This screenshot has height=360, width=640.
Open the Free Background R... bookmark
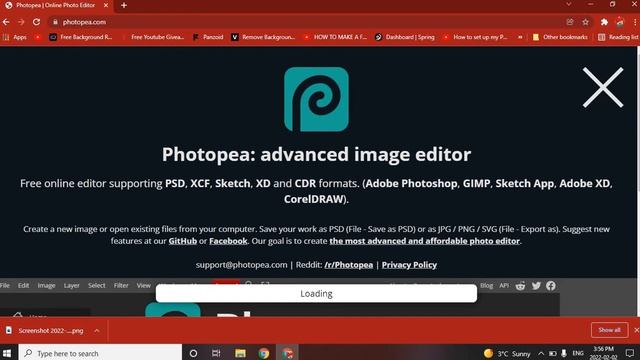click(x=81, y=37)
